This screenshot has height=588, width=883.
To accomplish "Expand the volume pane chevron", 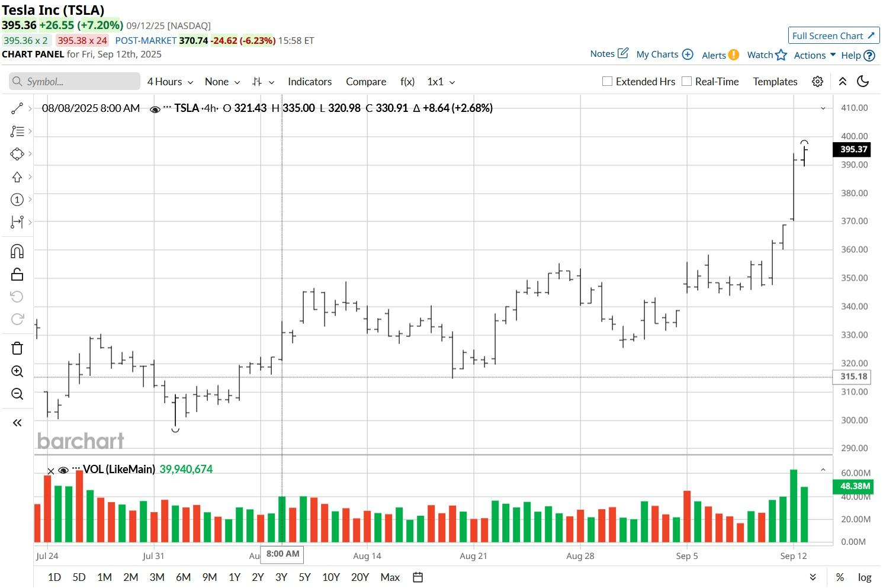I will click(823, 470).
